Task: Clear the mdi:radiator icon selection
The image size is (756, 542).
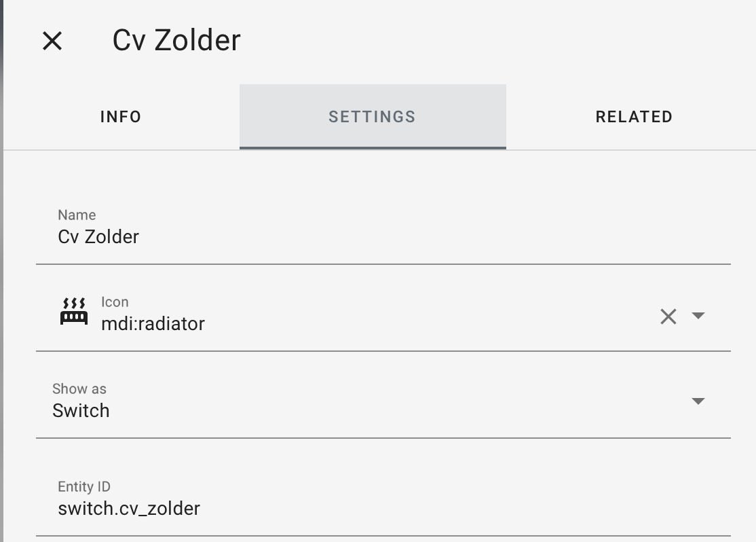Action: click(668, 317)
